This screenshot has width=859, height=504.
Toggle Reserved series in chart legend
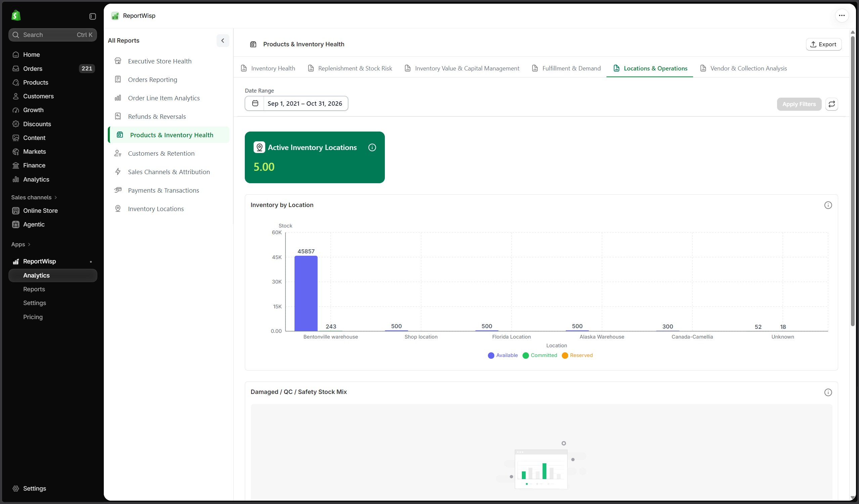[x=578, y=355]
